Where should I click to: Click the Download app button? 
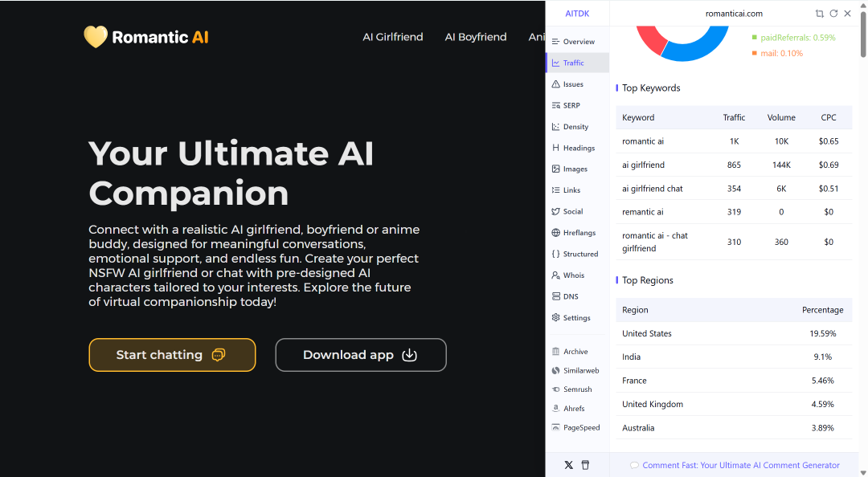click(x=361, y=355)
